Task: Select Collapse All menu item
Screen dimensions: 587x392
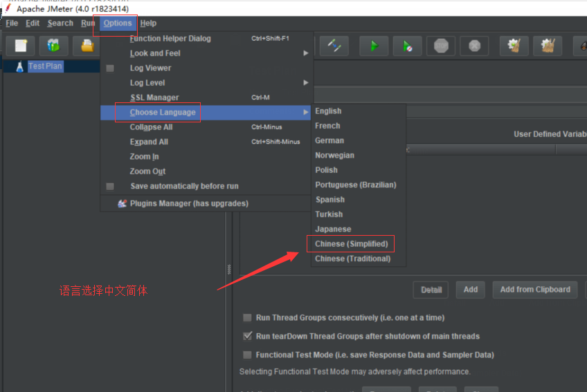Action: click(x=206, y=127)
